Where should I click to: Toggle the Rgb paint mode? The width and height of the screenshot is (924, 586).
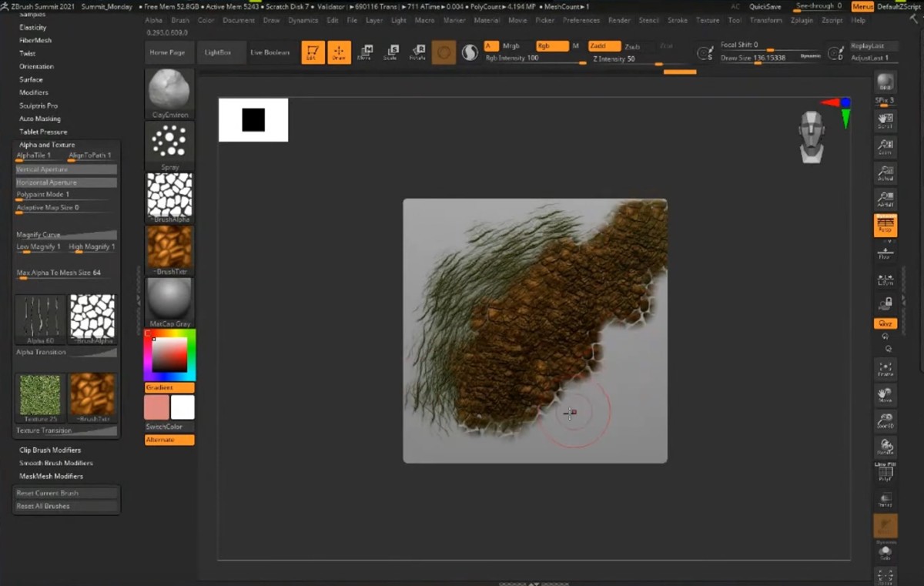(x=551, y=46)
